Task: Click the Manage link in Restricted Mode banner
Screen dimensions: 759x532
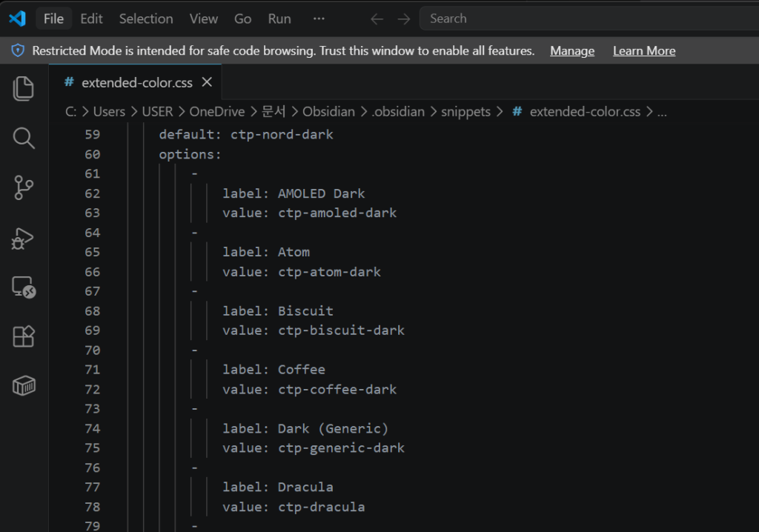Action: point(572,51)
